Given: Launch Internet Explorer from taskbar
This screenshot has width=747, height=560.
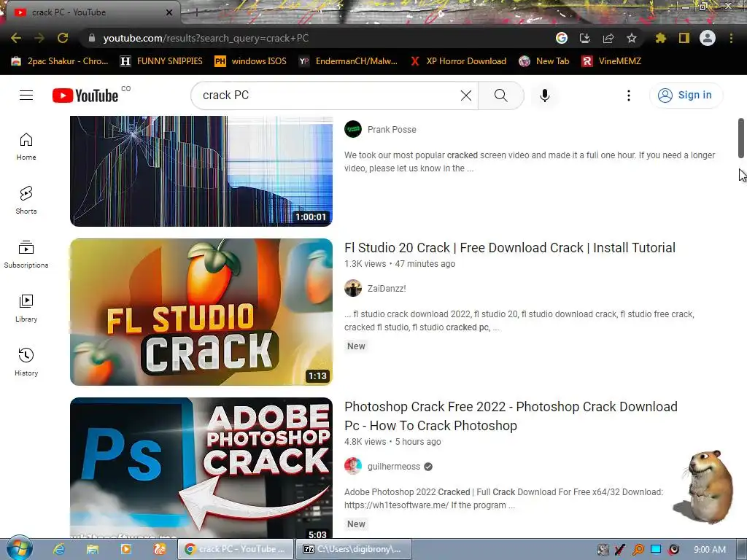Looking at the screenshot, I should pos(58,549).
